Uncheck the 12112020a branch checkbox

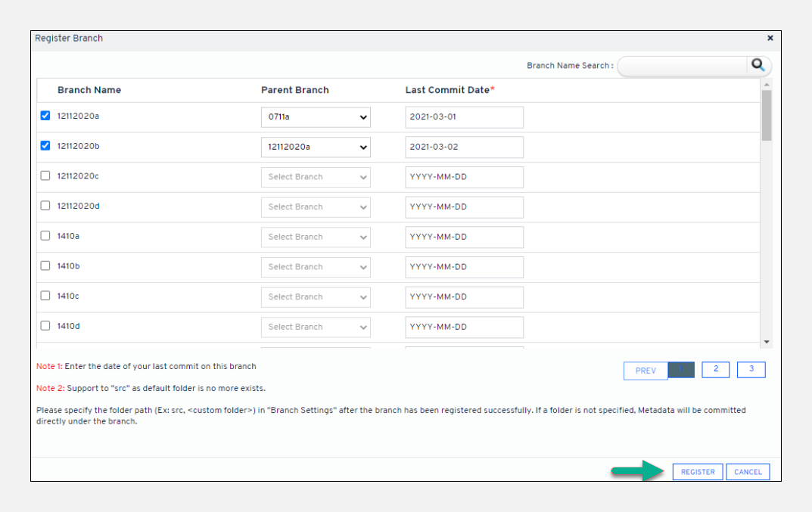coord(45,116)
